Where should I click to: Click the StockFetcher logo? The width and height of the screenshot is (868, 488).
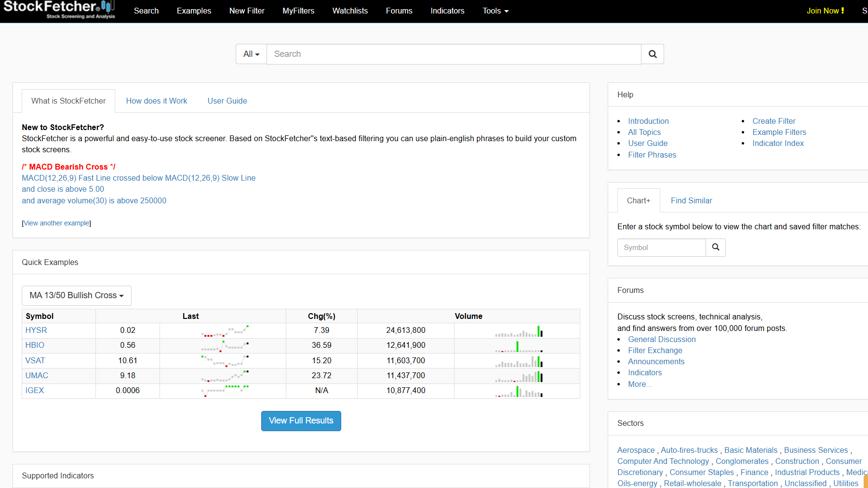[x=59, y=10]
